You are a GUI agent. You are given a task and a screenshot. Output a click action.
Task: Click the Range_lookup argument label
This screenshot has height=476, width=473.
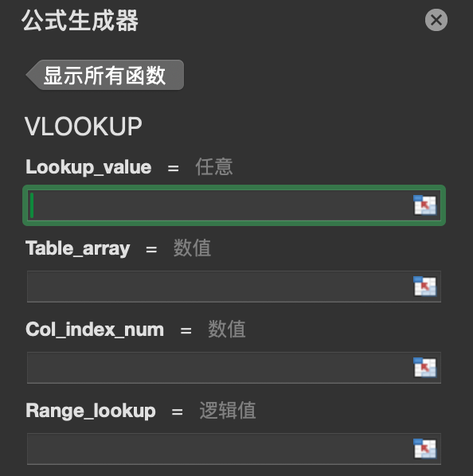tap(91, 411)
